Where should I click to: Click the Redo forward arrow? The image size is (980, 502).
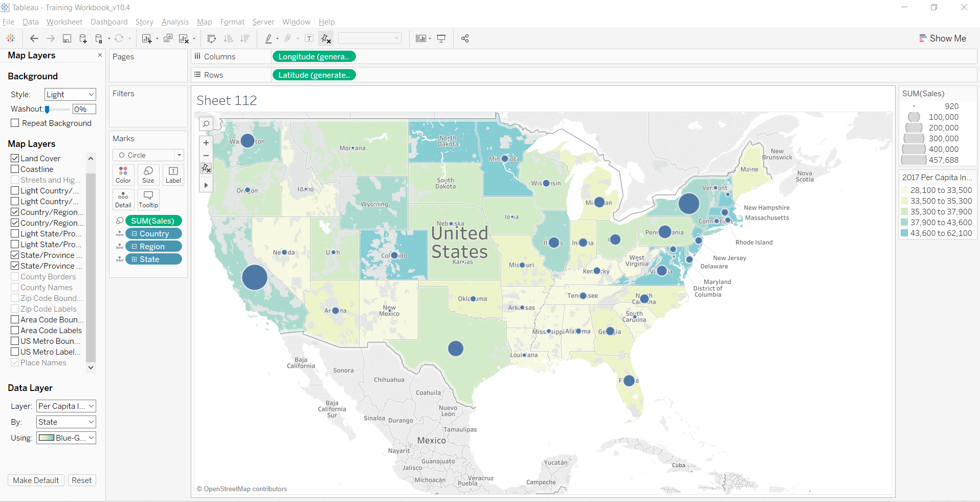51,38
